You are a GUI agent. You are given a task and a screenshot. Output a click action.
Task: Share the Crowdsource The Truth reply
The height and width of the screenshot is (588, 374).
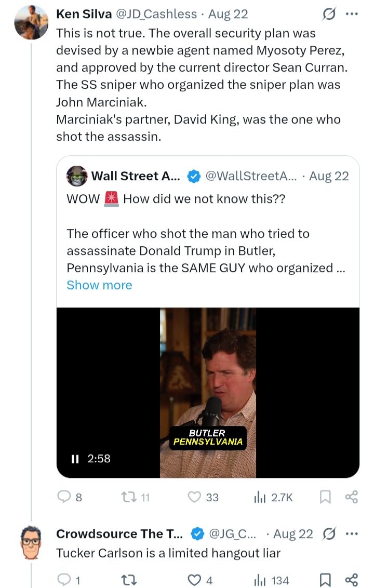(x=352, y=580)
